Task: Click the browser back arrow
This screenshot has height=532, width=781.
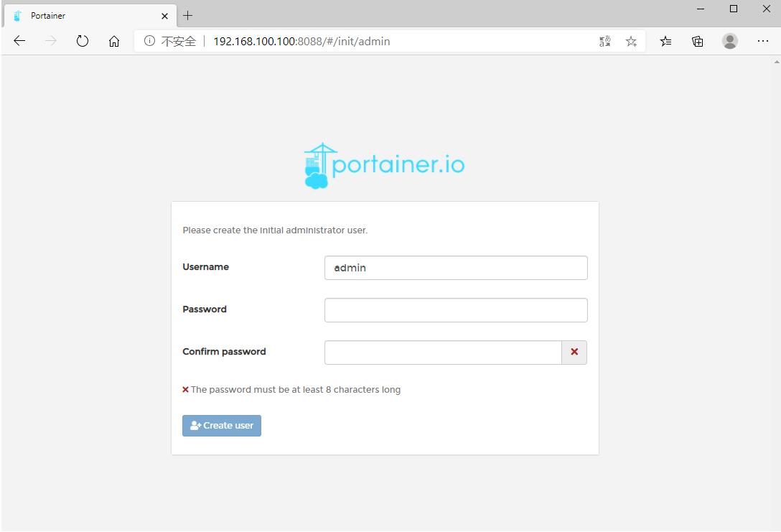Action: point(19,41)
